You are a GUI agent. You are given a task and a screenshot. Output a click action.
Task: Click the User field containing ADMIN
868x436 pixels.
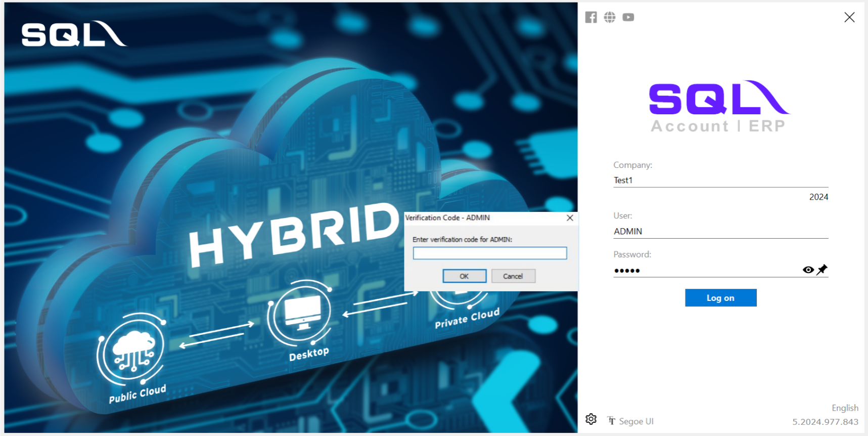(720, 231)
